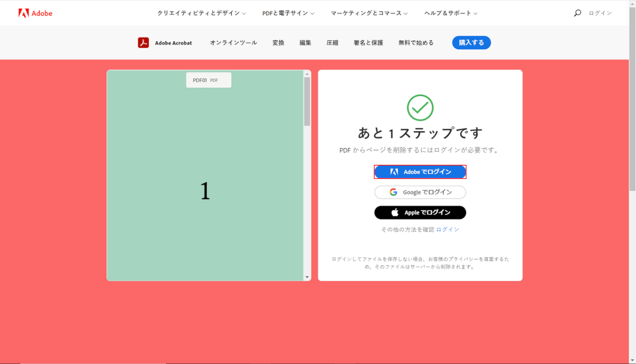Open 無料で始める menu item
Screen dimensions: 636x364
(416, 43)
